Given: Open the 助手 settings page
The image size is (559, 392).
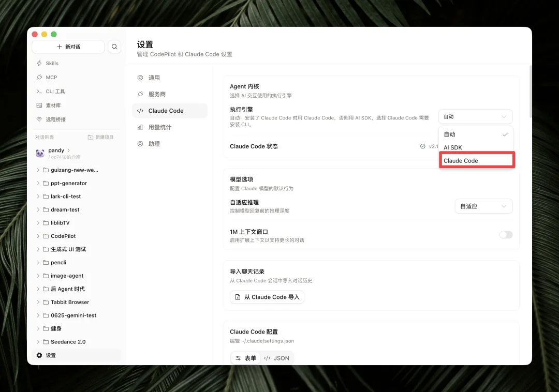Looking at the screenshot, I should pos(154,143).
